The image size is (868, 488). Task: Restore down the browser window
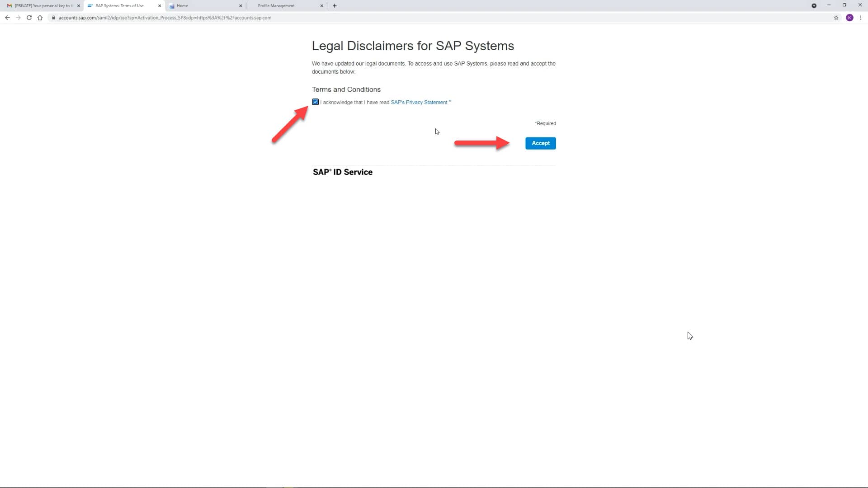[844, 5]
